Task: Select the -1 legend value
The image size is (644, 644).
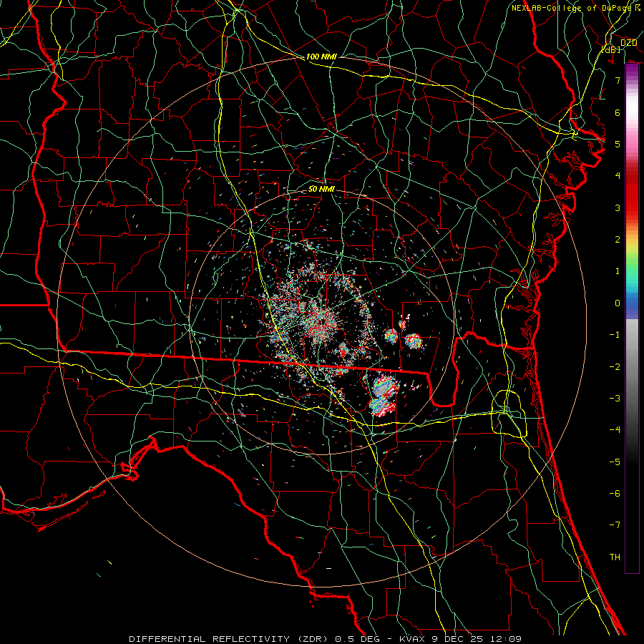Action: [615, 335]
